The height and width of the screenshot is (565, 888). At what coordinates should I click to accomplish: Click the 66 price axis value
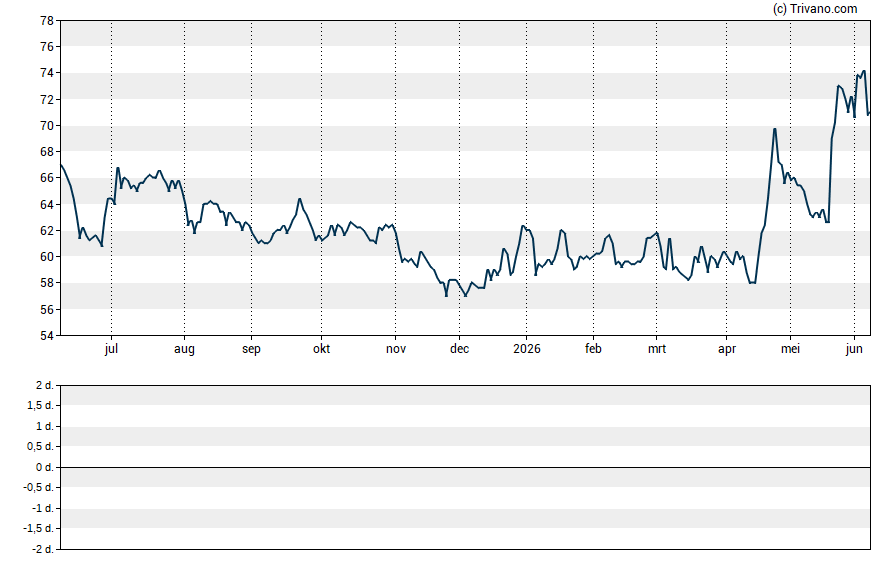(x=47, y=178)
